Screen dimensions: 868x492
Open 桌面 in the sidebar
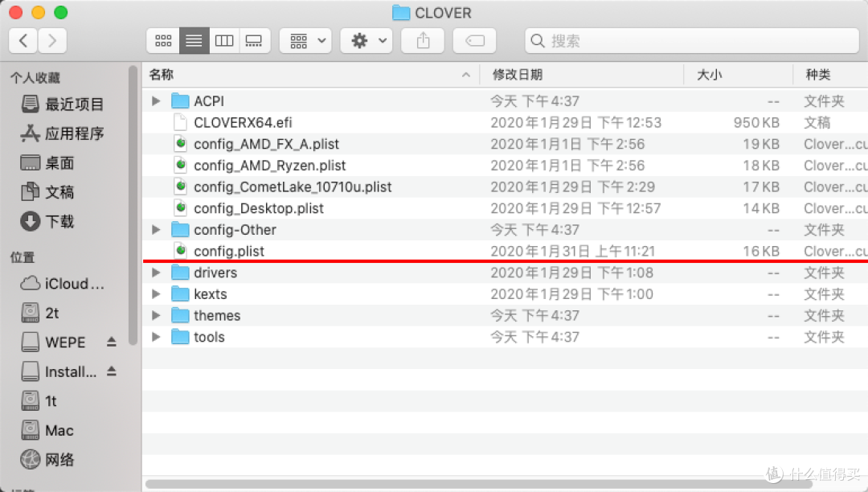pyautogui.click(x=47, y=162)
